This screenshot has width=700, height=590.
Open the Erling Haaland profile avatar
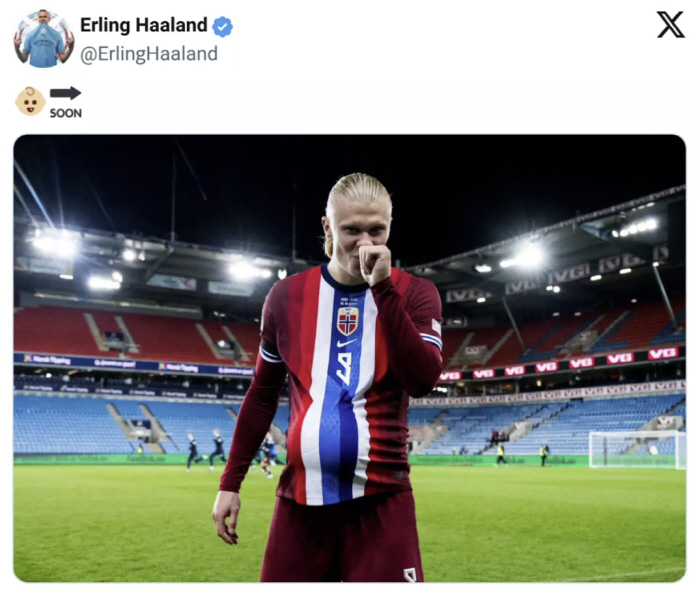[x=44, y=39]
